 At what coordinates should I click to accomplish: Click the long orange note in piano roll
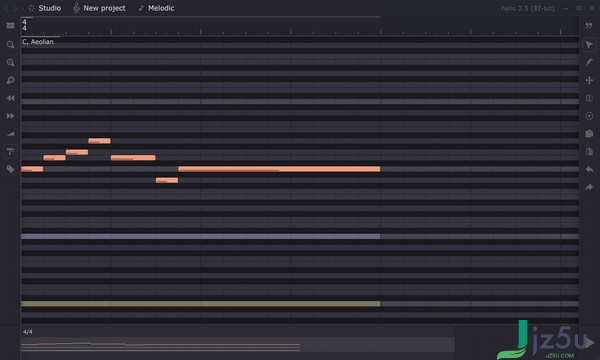click(279, 169)
